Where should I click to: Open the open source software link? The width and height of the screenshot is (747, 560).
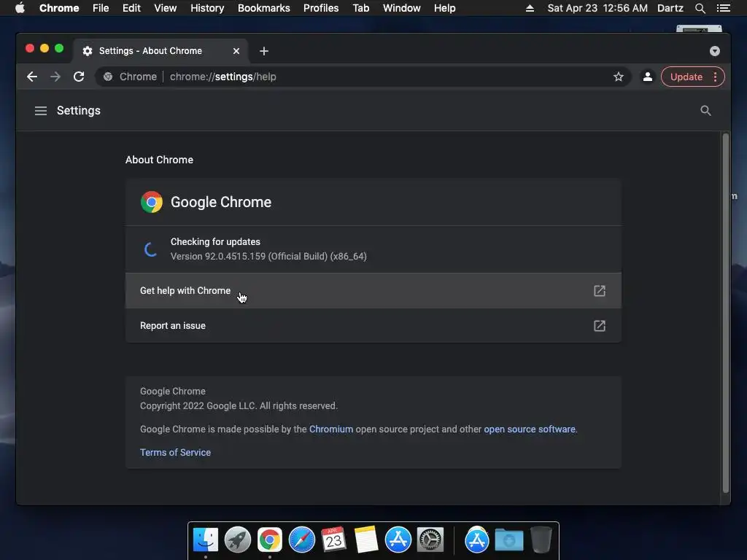tap(530, 429)
